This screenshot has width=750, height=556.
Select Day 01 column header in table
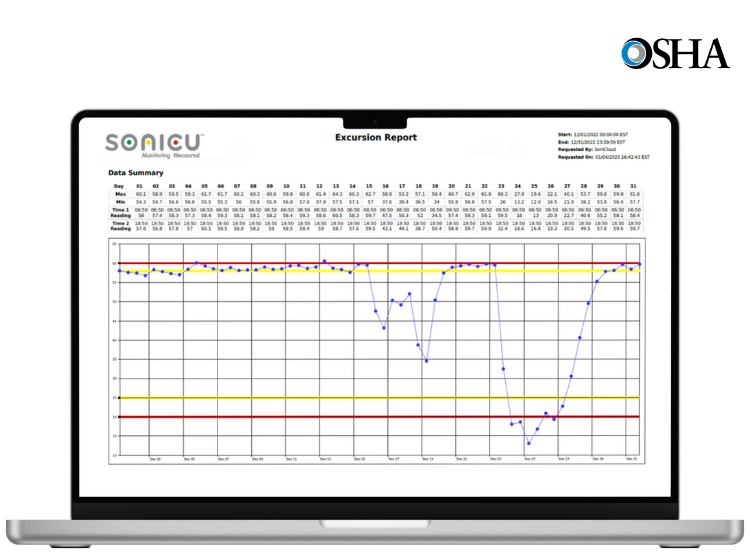pos(141,186)
